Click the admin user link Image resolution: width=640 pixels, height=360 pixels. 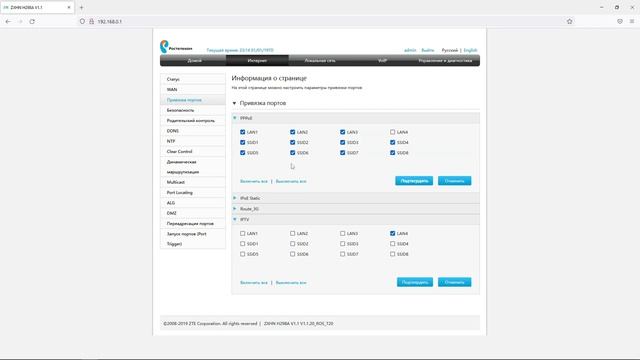(x=410, y=50)
